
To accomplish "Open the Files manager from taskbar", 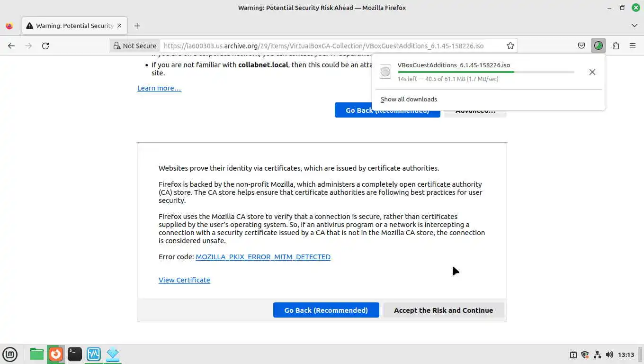I will (x=36, y=354).
